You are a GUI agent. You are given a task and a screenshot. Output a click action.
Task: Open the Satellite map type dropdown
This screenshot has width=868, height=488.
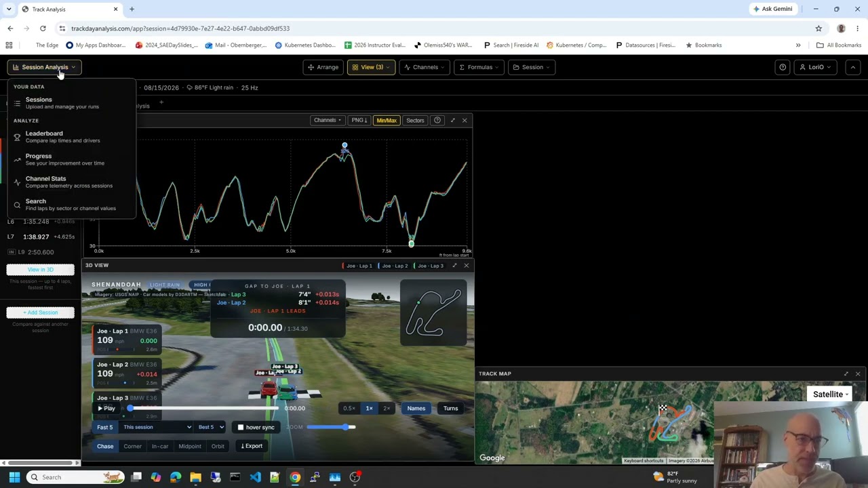(831, 394)
